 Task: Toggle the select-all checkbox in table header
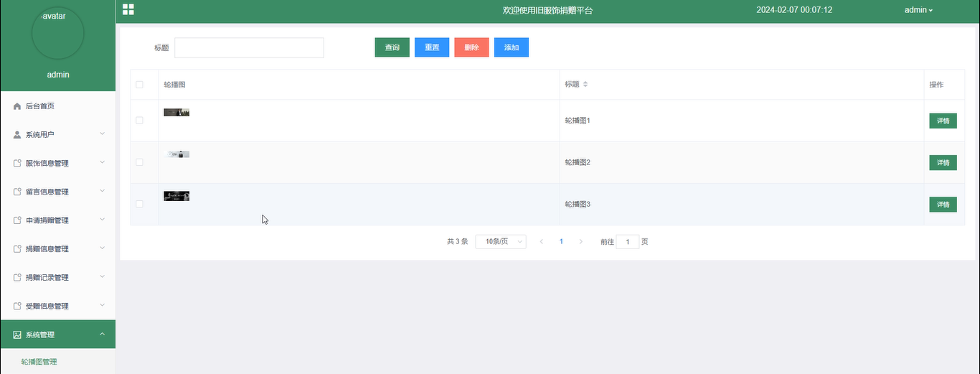[x=139, y=85]
